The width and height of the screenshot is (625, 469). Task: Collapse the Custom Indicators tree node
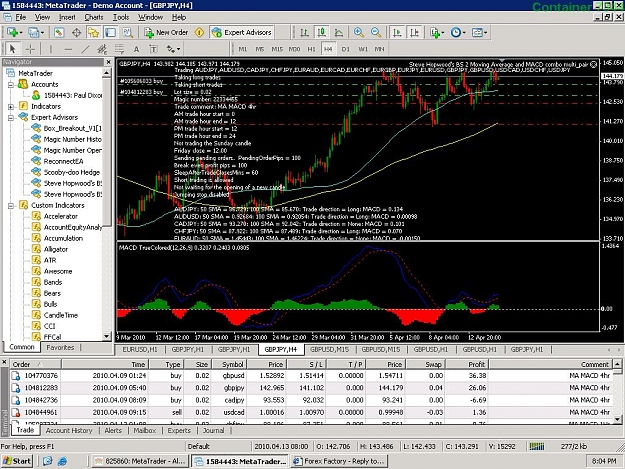(x=11, y=206)
